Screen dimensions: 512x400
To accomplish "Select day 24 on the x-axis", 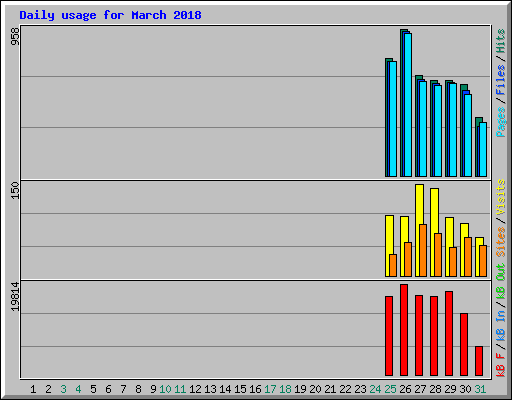I will [375, 389].
